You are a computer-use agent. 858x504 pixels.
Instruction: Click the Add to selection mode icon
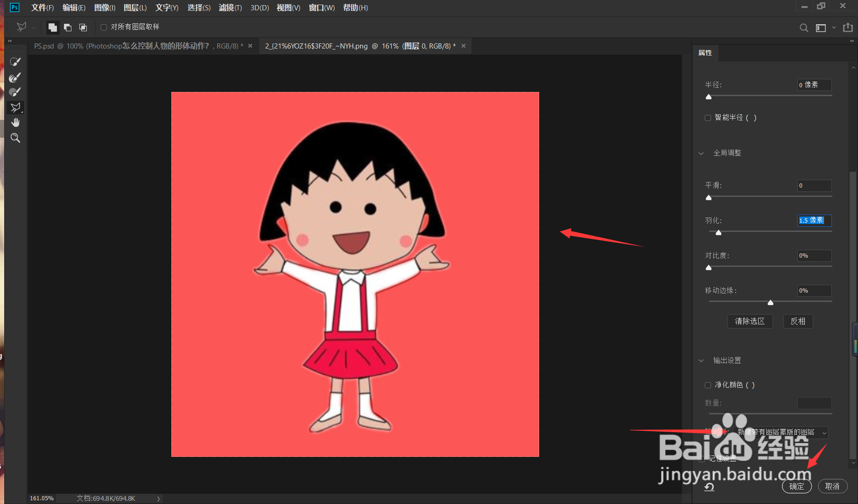pos(53,28)
